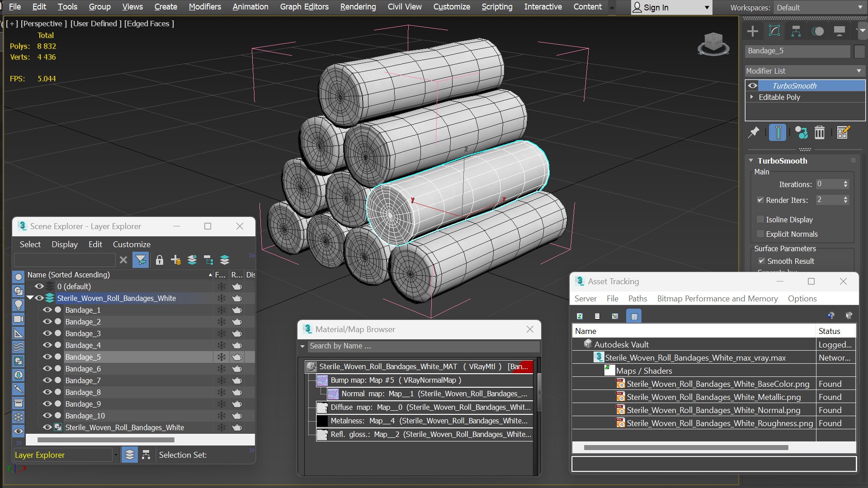
Task: Toggle Display Lights bulb filter in Scene Explorer
Action: click(x=19, y=305)
